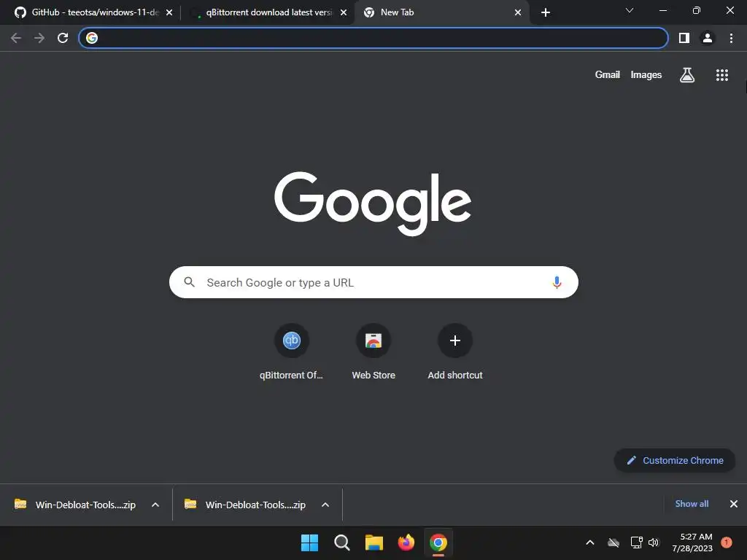Close the New Tab tab
Screen dimensions: 747x560
coord(518,12)
